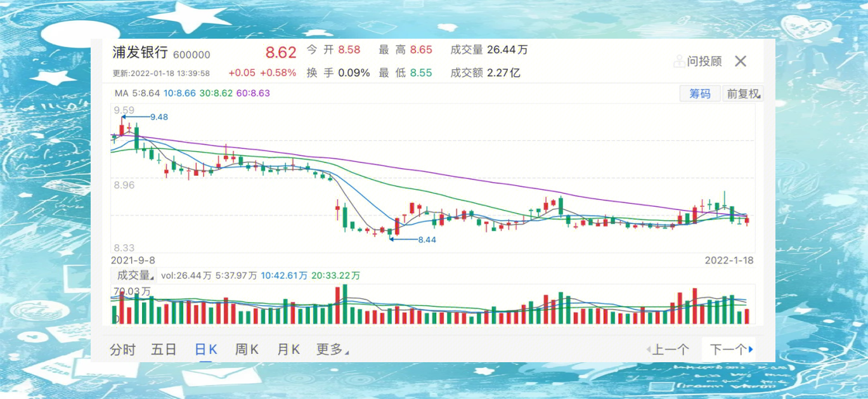Click the 20:33.22万 volume average label
Viewport: 868px width, 399px height.
point(336,276)
